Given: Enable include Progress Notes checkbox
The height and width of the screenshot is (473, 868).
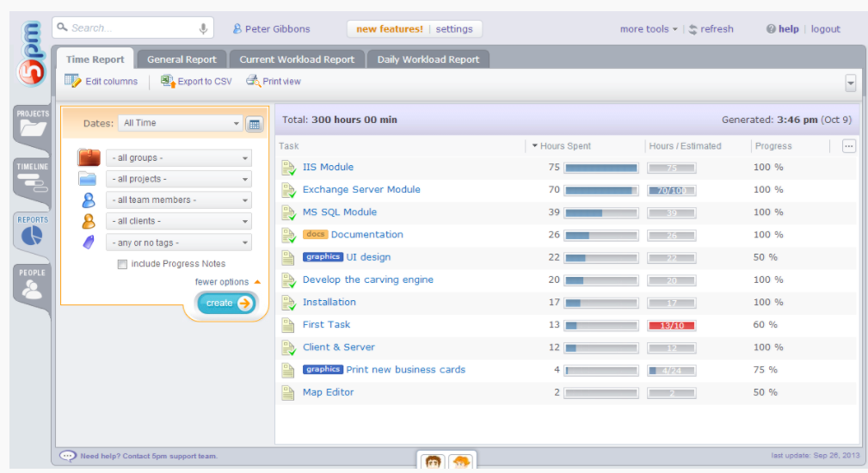Looking at the screenshot, I should point(123,264).
